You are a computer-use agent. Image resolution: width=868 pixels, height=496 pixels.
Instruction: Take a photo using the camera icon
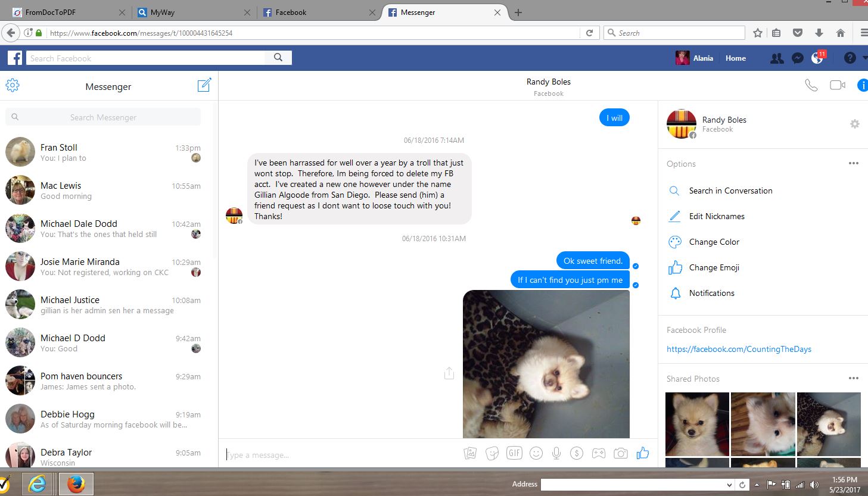[x=621, y=454]
